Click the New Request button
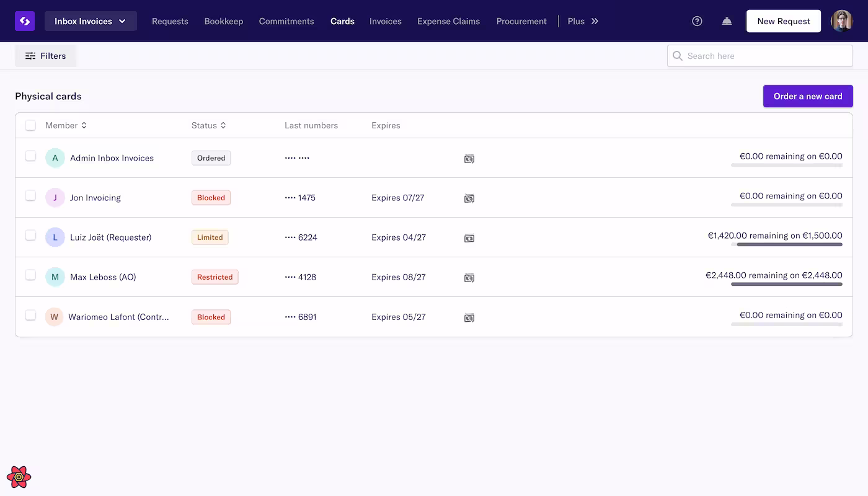This screenshot has height=496, width=868. point(784,21)
